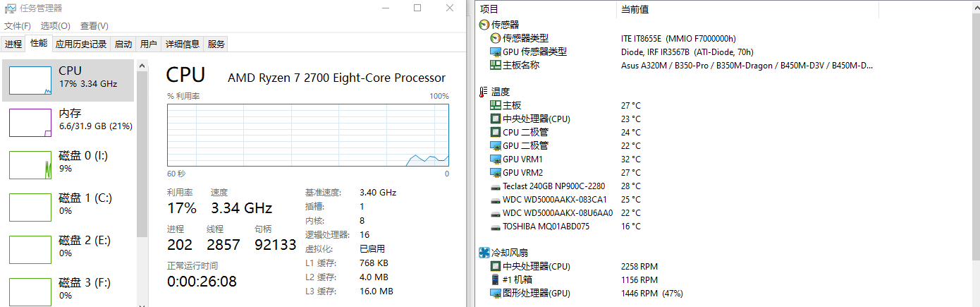Switch to the 应用历史记录 tab
Viewport: 980px width, 307px height.
[81, 44]
